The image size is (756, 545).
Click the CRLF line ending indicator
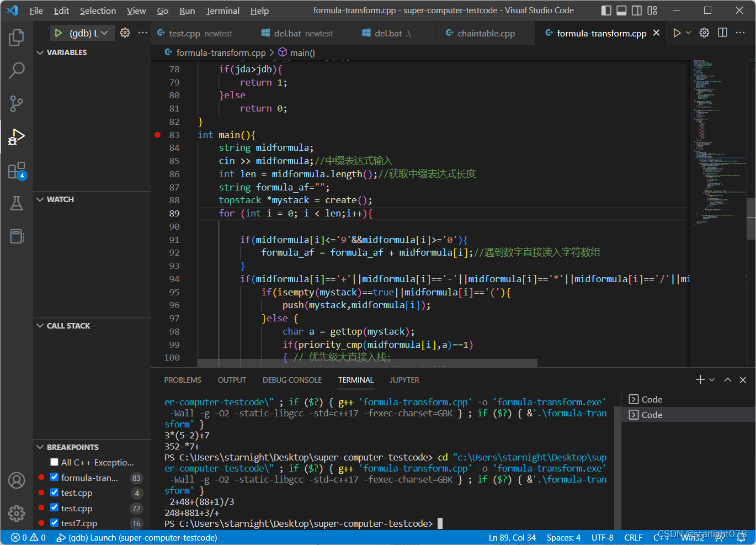633,537
